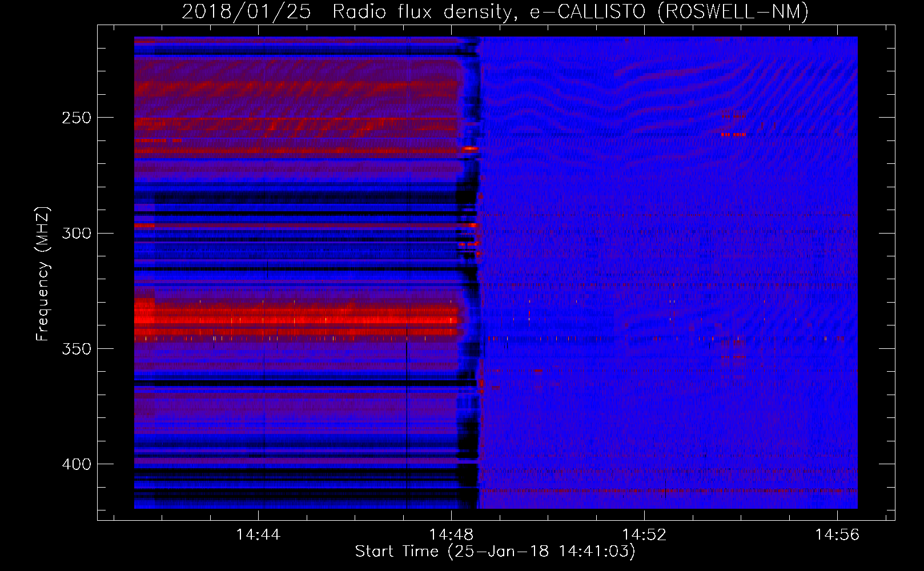Click the 300 frequency tick label
924x571 pixels.
pyautogui.click(x=77, y=233)
